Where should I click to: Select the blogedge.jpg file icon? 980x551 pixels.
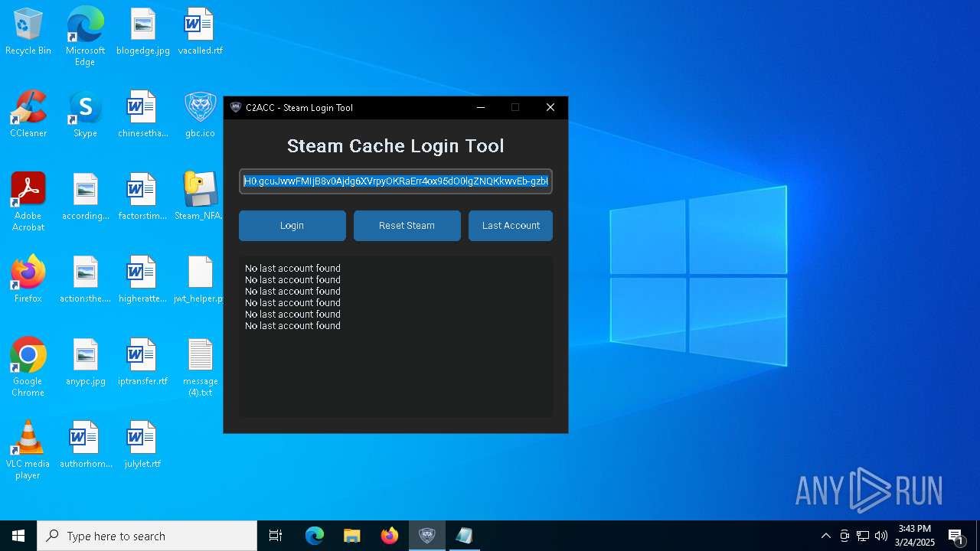tap(143, 32)
